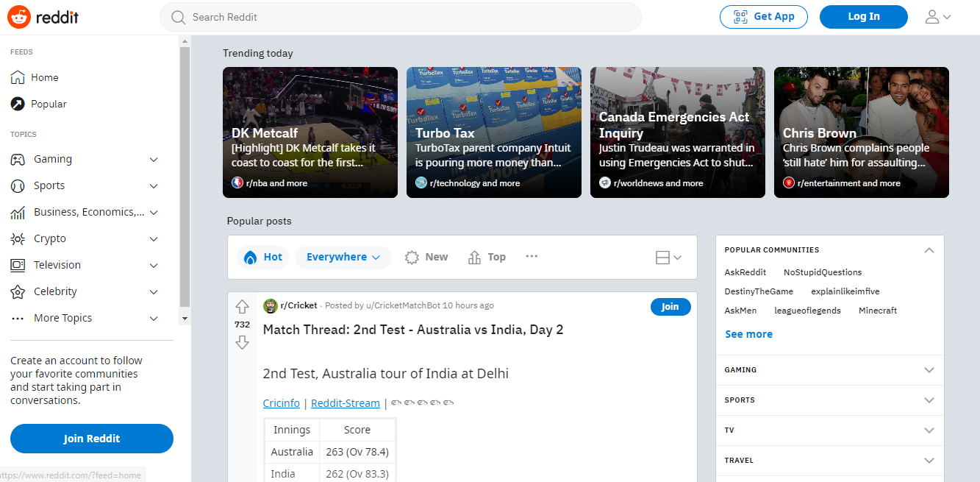Open the Reddit-Stream link

(x=346, y=403)
